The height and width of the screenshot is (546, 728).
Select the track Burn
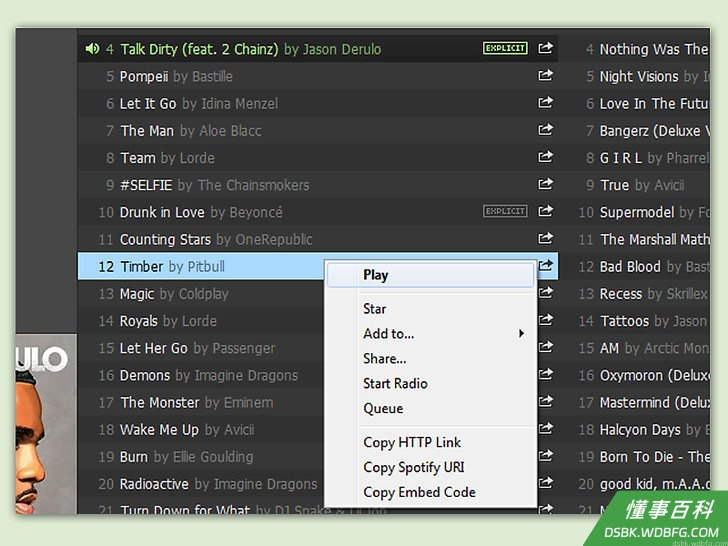point(134,457)
